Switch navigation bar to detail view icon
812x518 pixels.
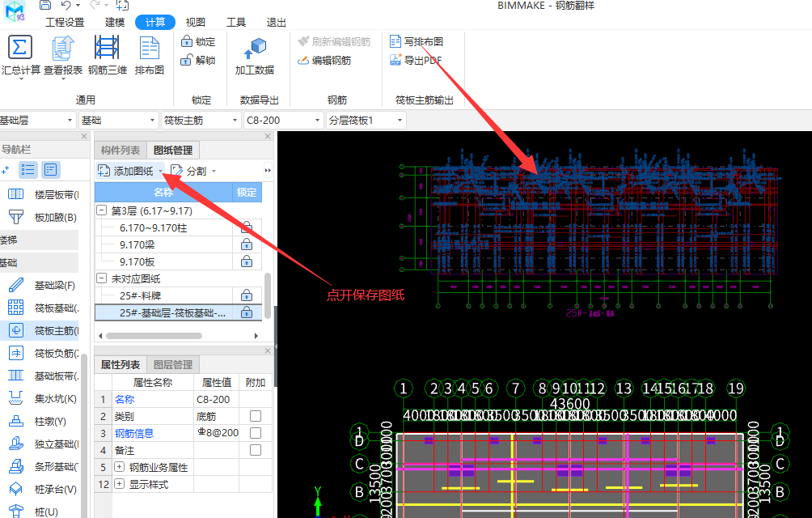pyautogui.click(x=51, y=169)
